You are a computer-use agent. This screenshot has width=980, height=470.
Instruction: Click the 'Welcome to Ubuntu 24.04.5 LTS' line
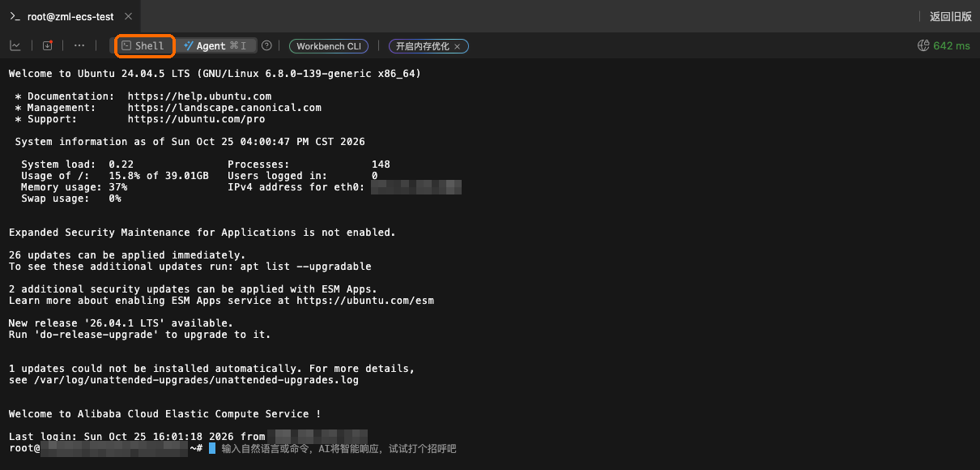(x=215, y=74)
